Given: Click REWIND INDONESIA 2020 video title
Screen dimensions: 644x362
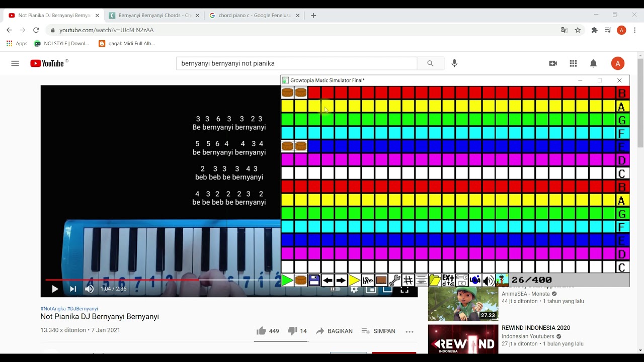Looking at the screenshot, I should 536,328.
